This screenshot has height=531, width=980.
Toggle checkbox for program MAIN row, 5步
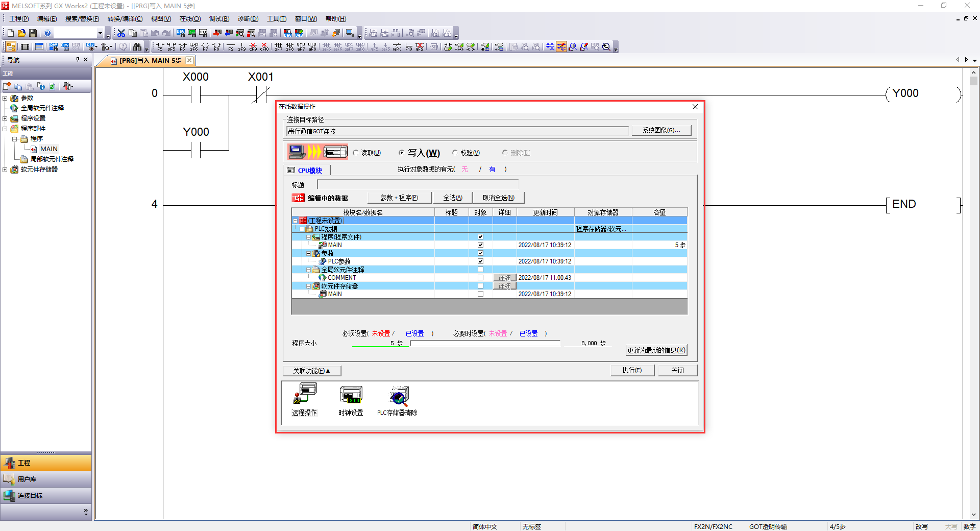coord(480,245)
